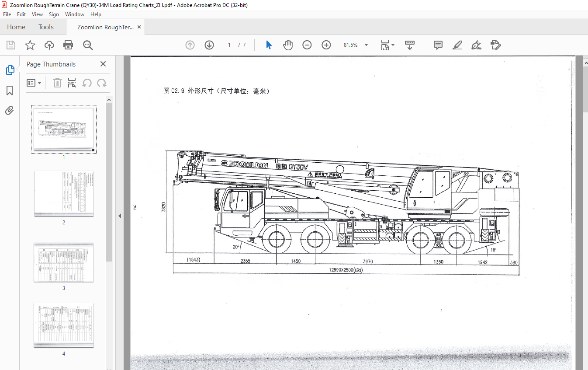This screenshot has width=588, height=370.
Task: Rotate pages clockwise
Action: 102,83
